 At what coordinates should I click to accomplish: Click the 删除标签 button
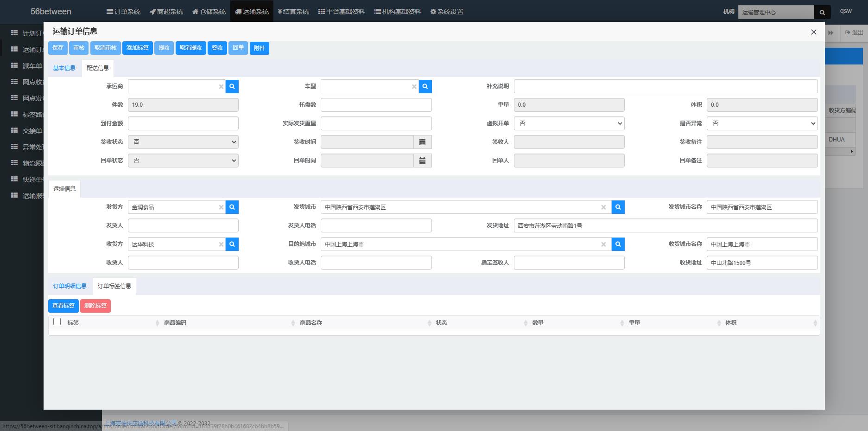point(95,306)
